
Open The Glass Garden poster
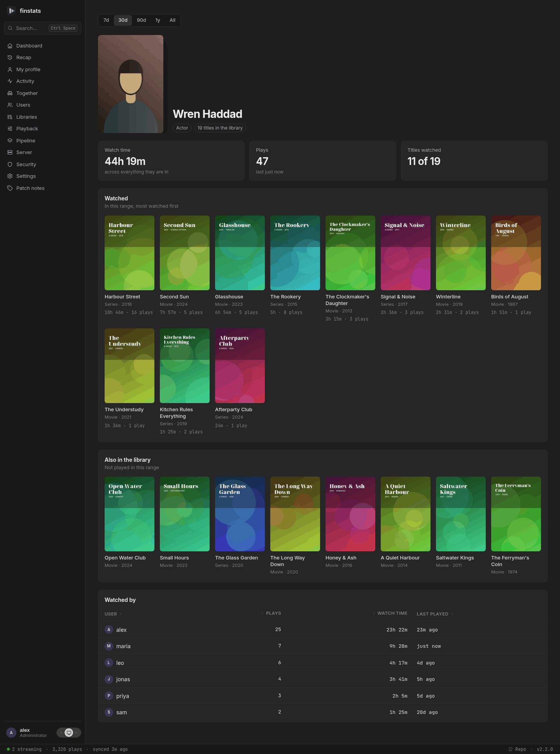pyautogui.click(x=240, y=514)
